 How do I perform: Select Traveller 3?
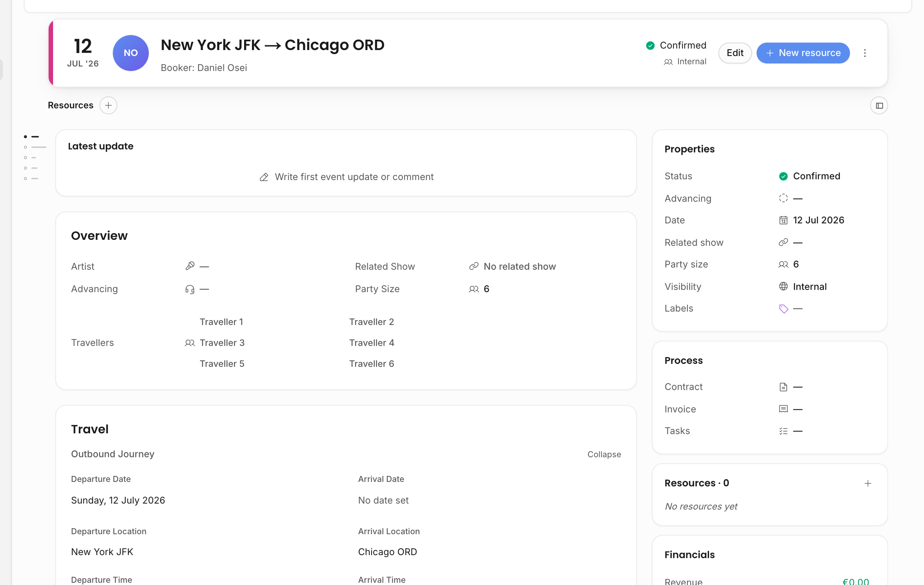point(222,343)
